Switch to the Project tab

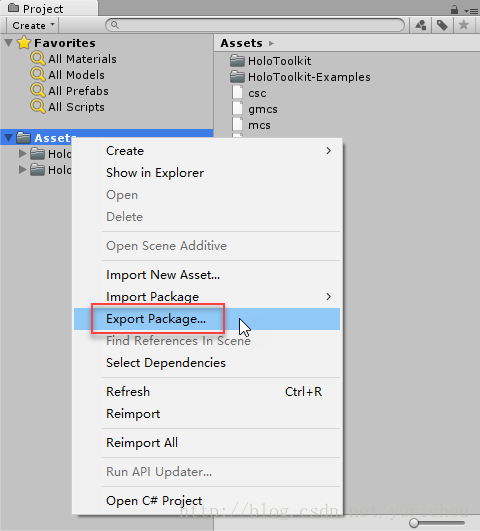(x=49, y=8)
